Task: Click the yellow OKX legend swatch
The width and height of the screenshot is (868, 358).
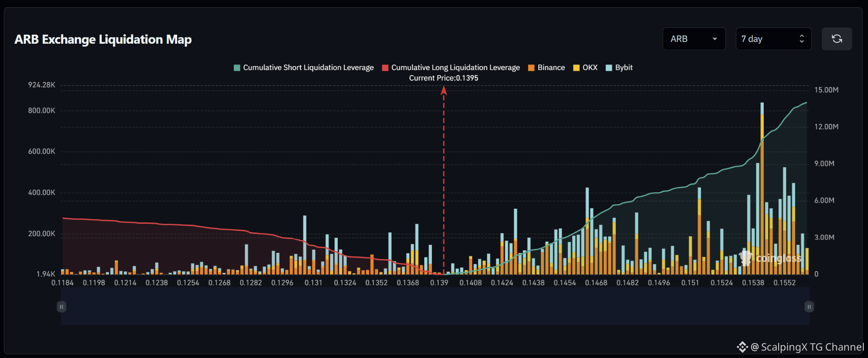Action: click(x=576, y=68)
